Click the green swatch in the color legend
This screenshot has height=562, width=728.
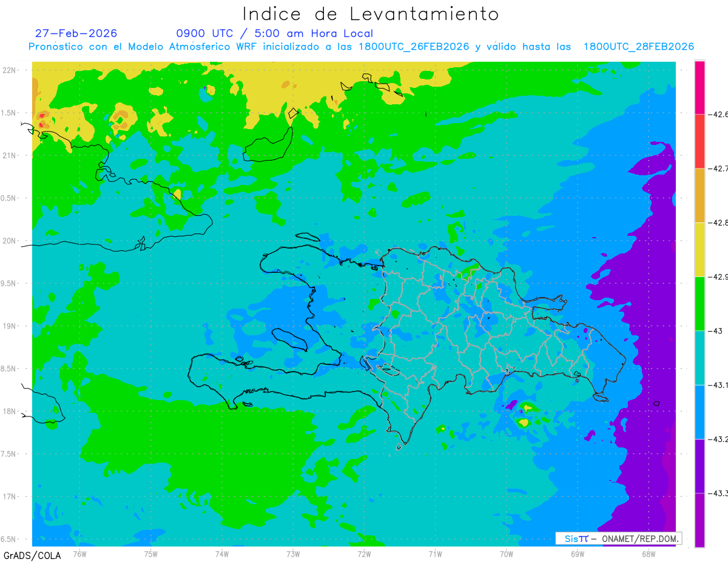click(699, 303)
